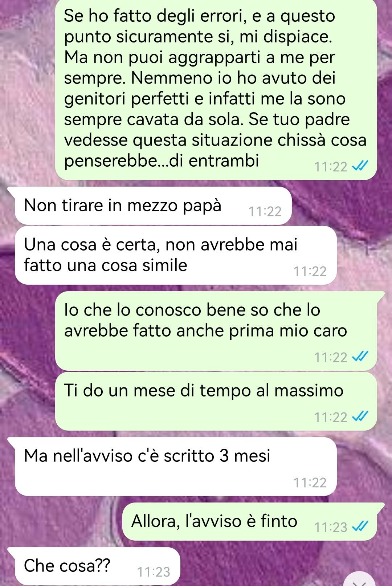The width and height of the screenshot is (392, 586).
Task: Tap the 11:23 timestamp on 'Allora, l'avviso è finto'
Action: point(331,527)
